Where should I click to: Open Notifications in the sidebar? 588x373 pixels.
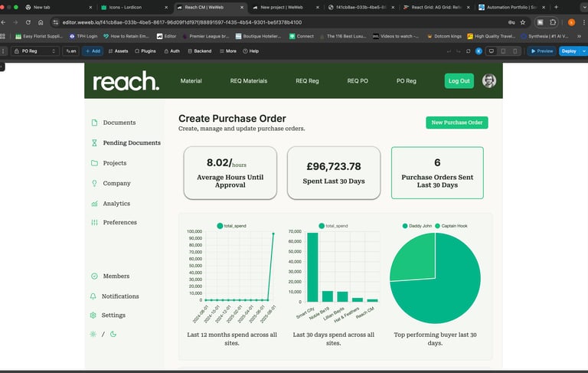[114, 296]
